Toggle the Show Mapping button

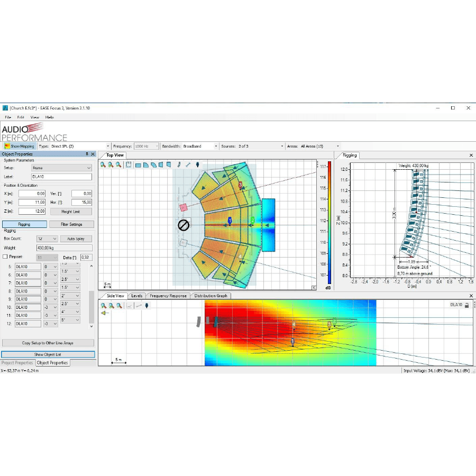[19, 146]
